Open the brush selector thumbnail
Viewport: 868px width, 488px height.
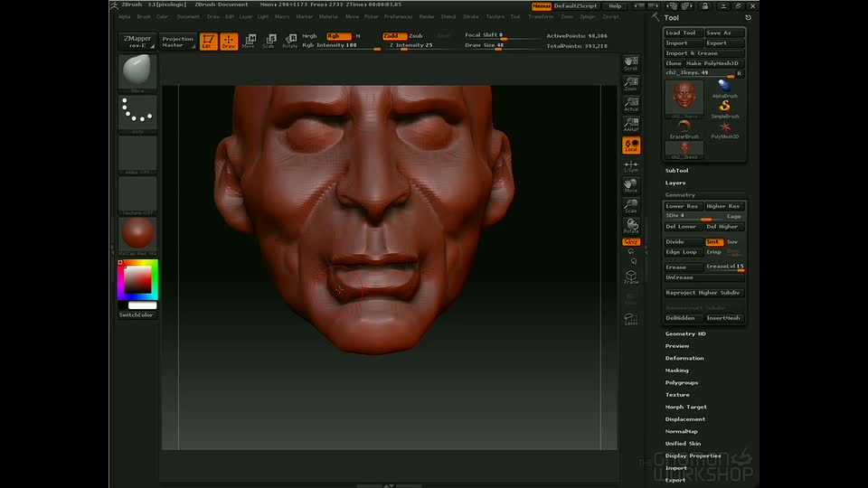tap(137, 72)
